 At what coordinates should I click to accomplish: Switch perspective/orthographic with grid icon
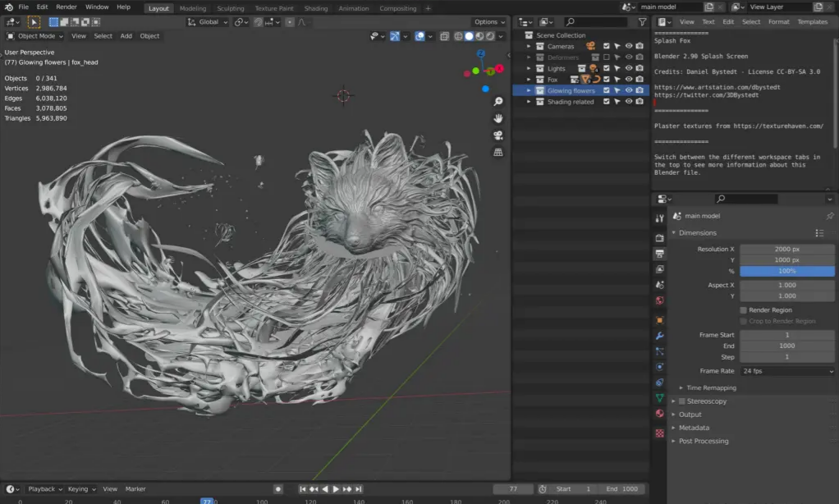(498, 153)
